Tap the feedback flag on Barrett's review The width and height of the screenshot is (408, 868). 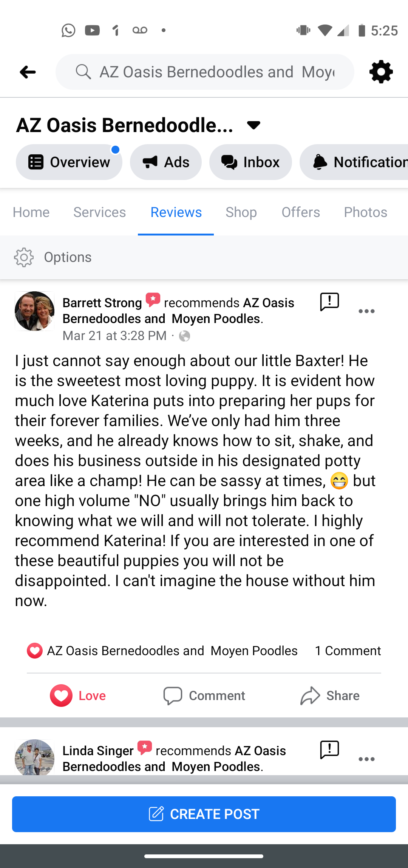pyautogui.click(x=329, y=302)
